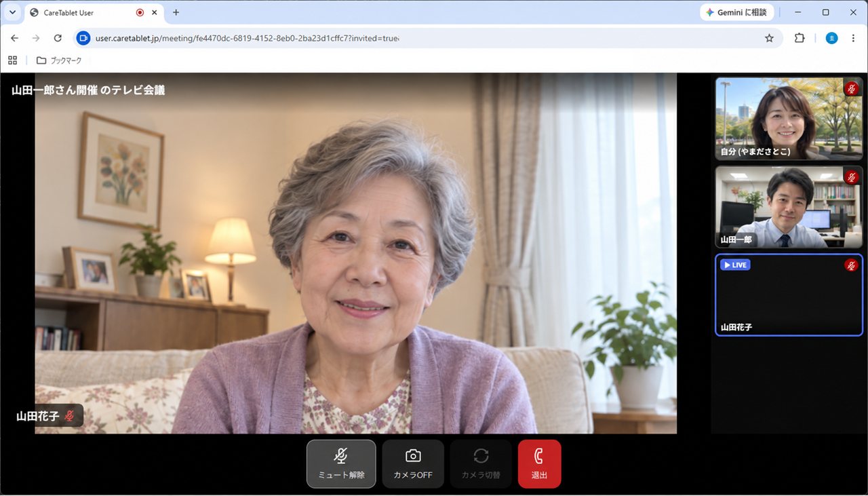The height and width of the screenshot is (496, 868).
Task: Bookmark this page with star icon
Action: pyautogui.click(x=769, y=38)
